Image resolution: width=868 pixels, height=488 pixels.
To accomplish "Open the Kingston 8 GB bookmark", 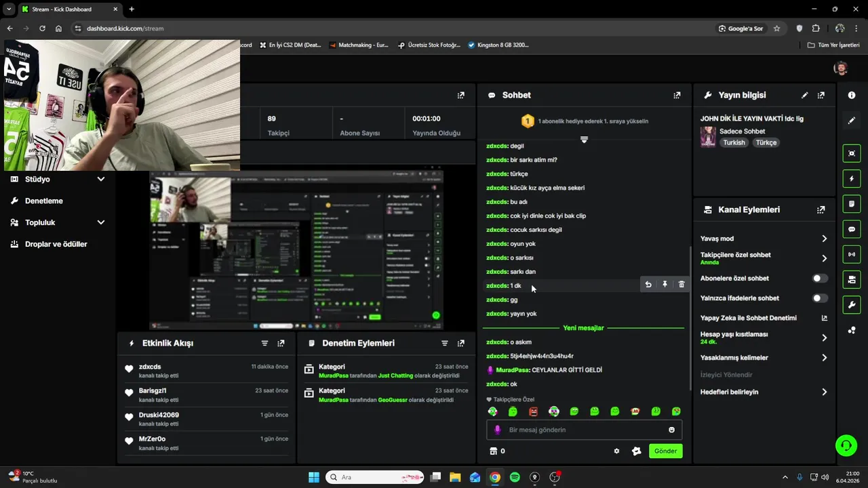I will point(498,45).
